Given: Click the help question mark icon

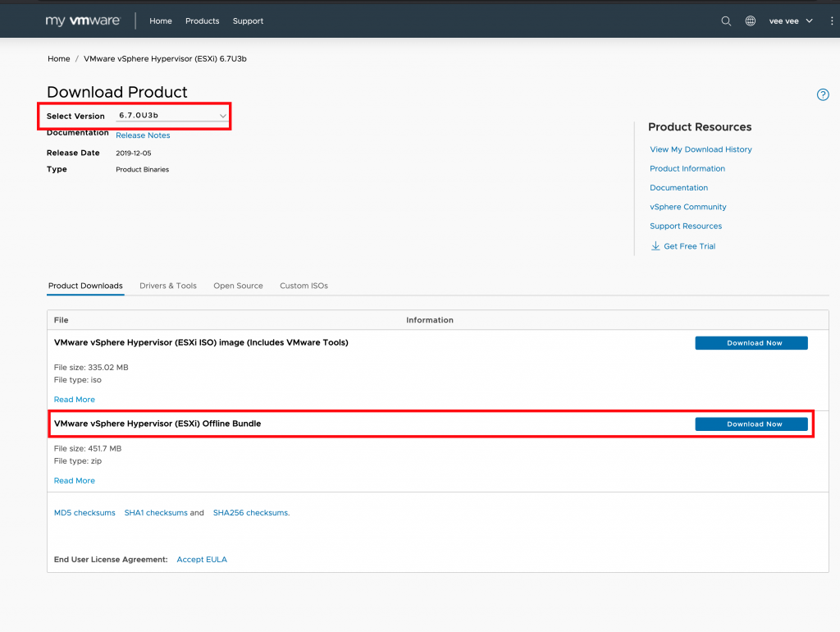Looking at the screenshot, I should [x=823, y=95].
